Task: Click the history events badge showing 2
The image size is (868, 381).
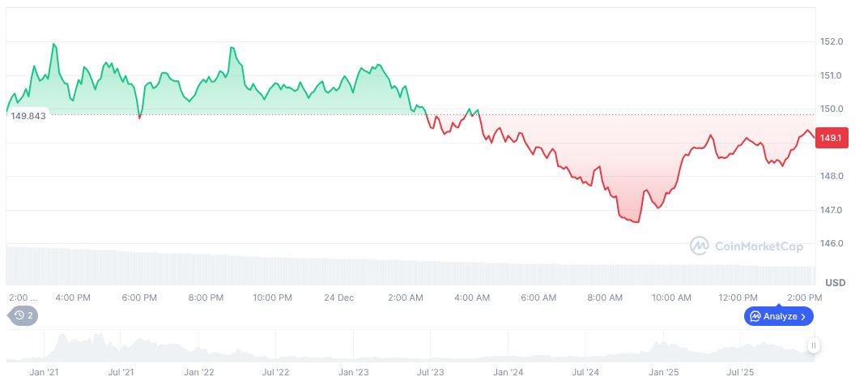Action: [23, 315]
